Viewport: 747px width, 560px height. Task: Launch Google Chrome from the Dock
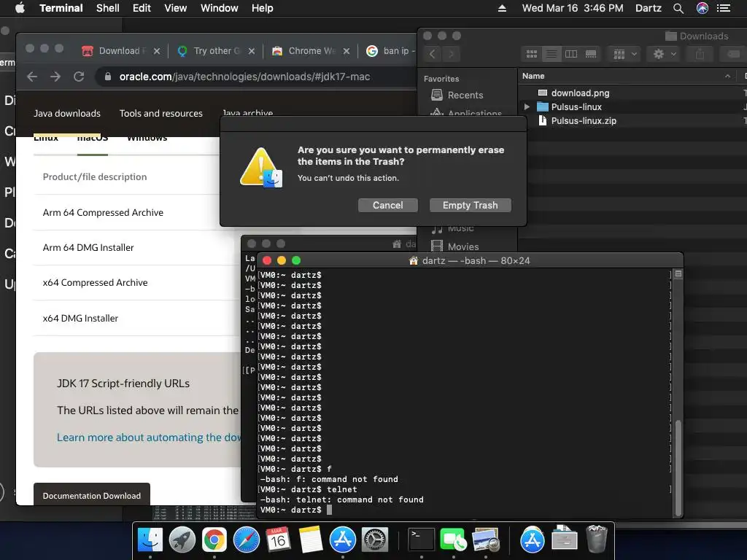[x=214, y=540]
